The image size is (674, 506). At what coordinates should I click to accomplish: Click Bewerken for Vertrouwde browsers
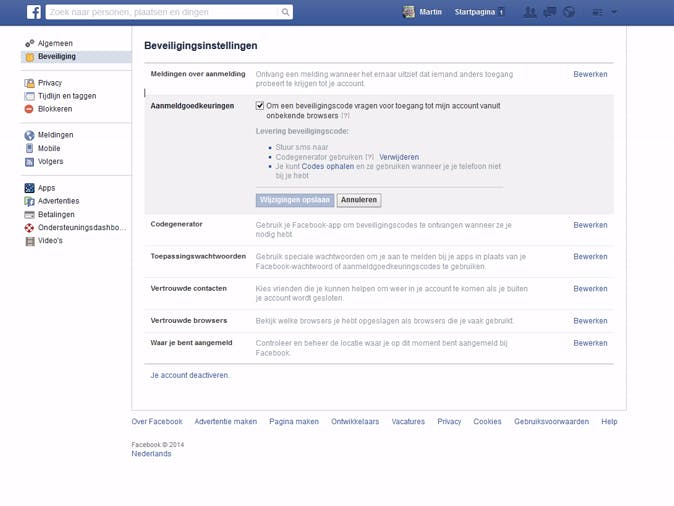click(x=590, y=321)
